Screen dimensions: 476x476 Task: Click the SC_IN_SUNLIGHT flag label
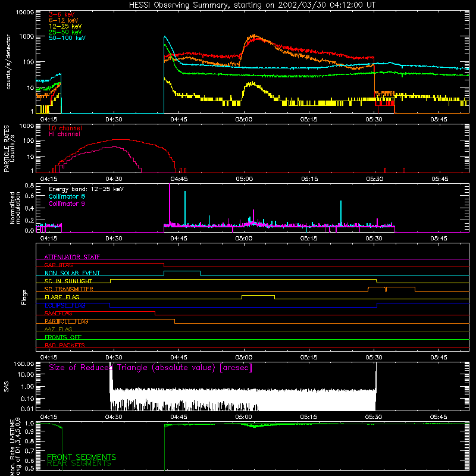click(68, 281)
